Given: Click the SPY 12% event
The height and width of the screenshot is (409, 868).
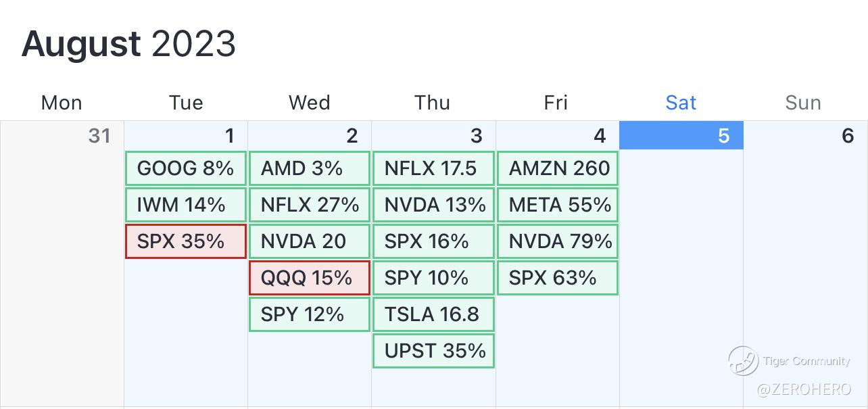Looking at the screenshot, I should click(310, 314).
